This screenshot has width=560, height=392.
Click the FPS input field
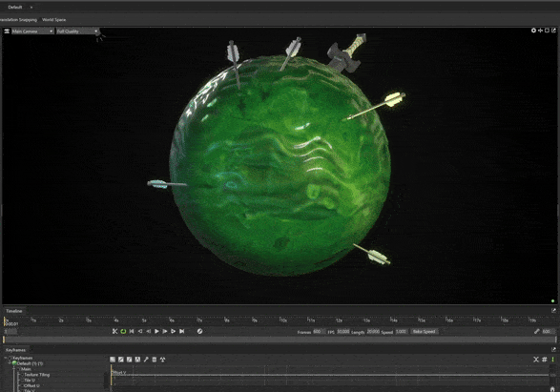coord(342,332)
